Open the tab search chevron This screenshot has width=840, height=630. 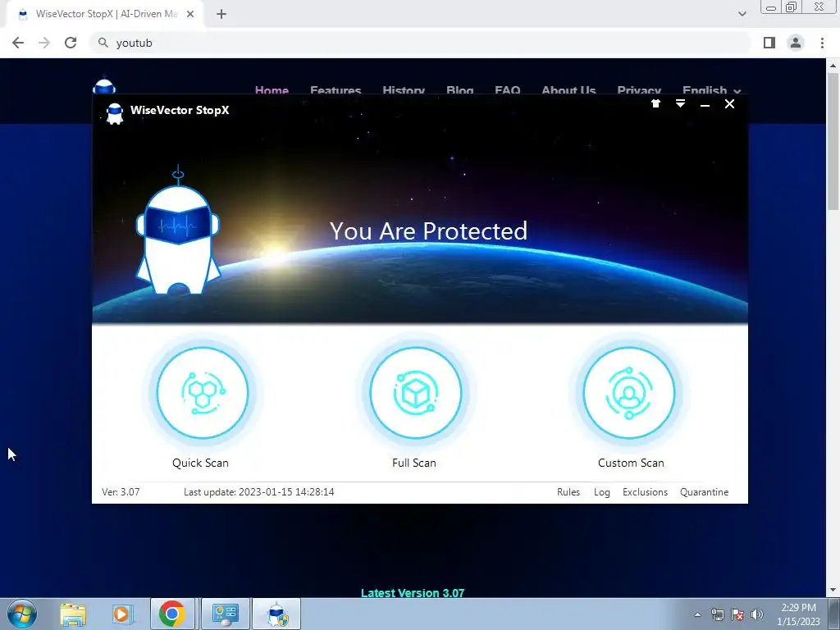742,14
